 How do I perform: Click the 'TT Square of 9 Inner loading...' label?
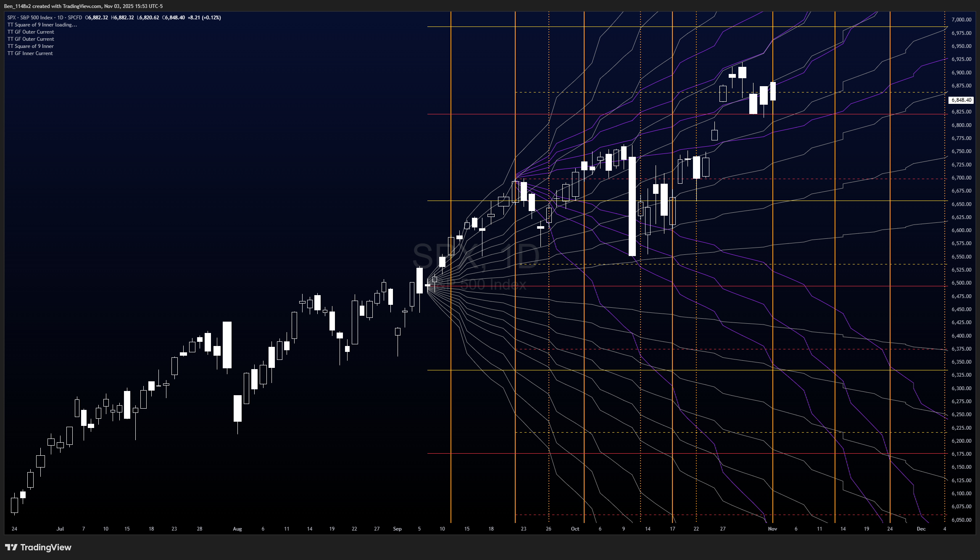(x=42, y=25)
